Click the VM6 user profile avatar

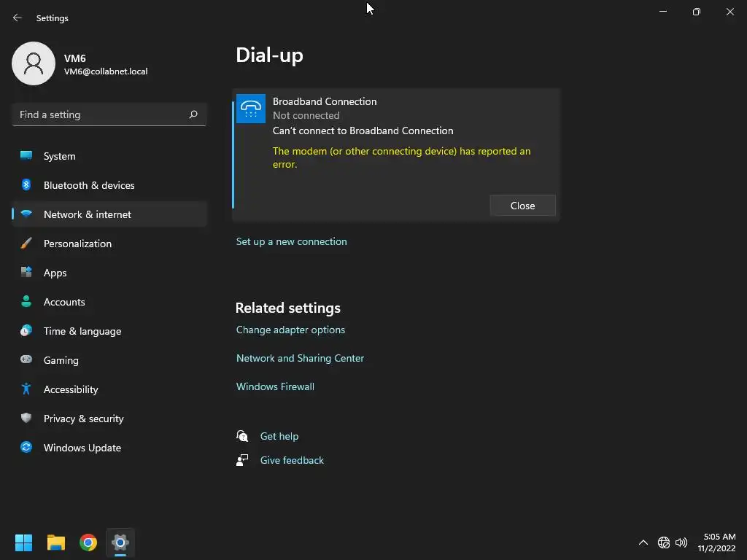34,63
